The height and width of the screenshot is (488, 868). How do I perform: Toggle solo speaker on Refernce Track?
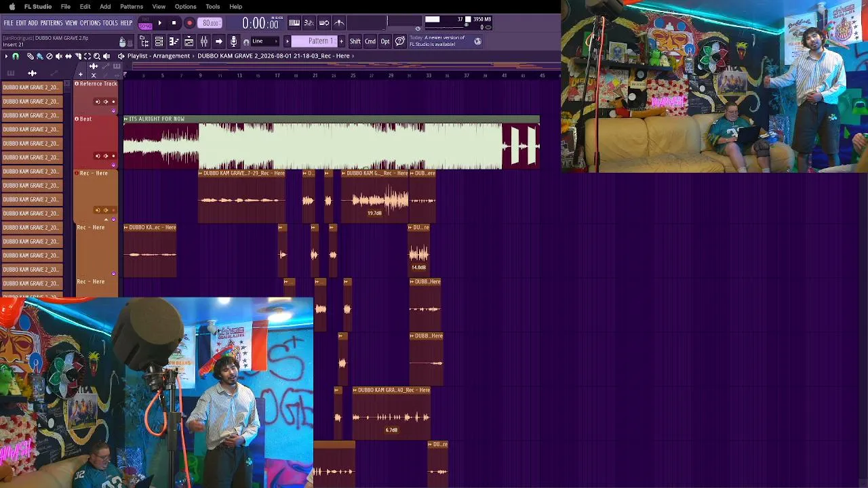105,102
